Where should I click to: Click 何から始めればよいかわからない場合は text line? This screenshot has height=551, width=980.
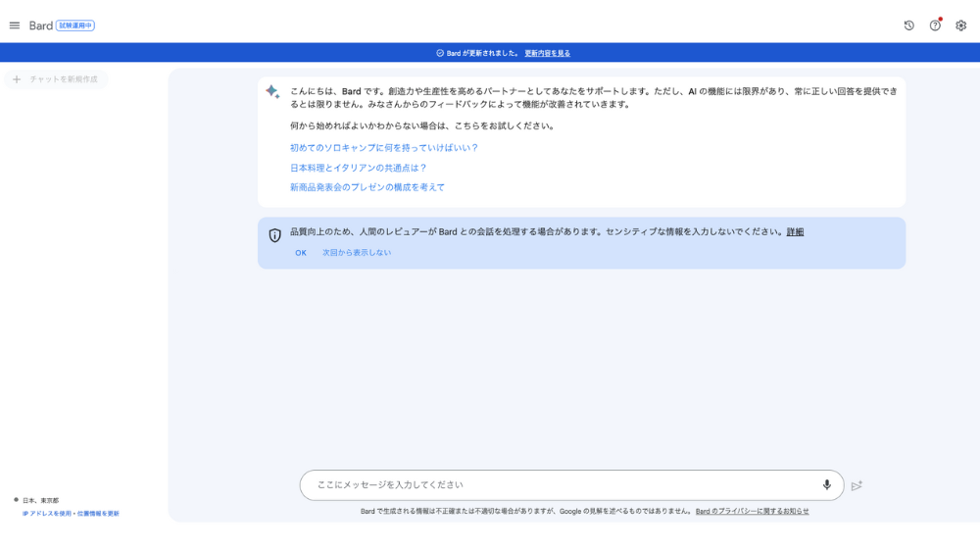(422, 125)
